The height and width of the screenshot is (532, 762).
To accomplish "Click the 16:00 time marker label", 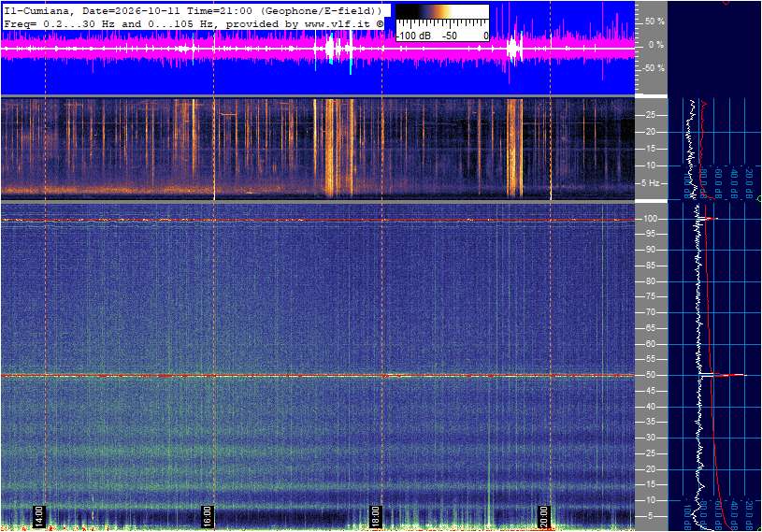I will [207, 517].
